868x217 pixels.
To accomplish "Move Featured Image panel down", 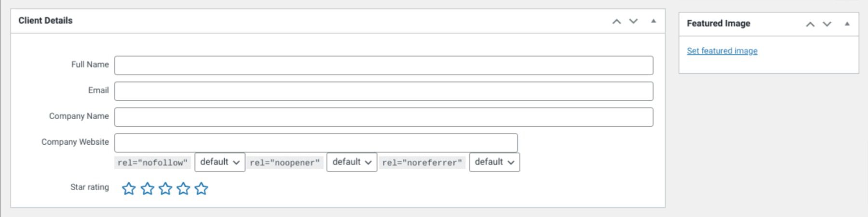I will 827,24.
